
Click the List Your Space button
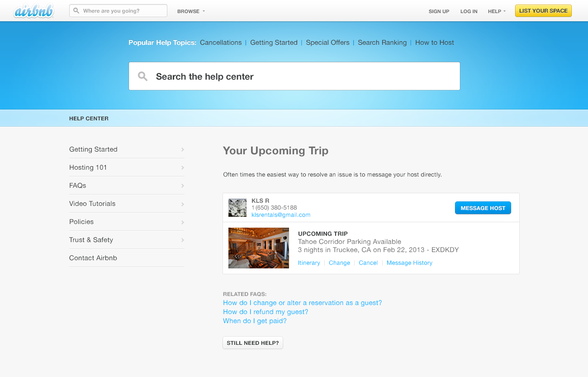[543, 11]
